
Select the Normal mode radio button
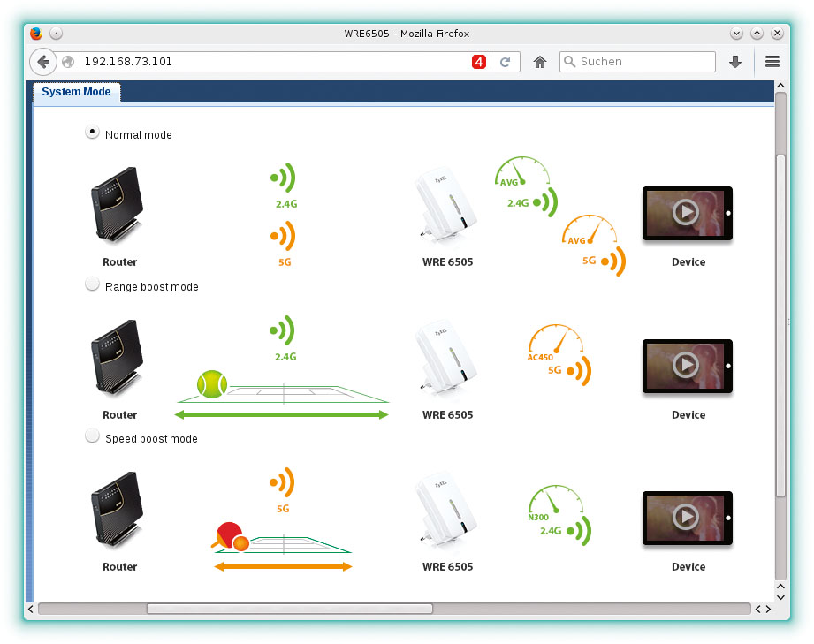92,133
